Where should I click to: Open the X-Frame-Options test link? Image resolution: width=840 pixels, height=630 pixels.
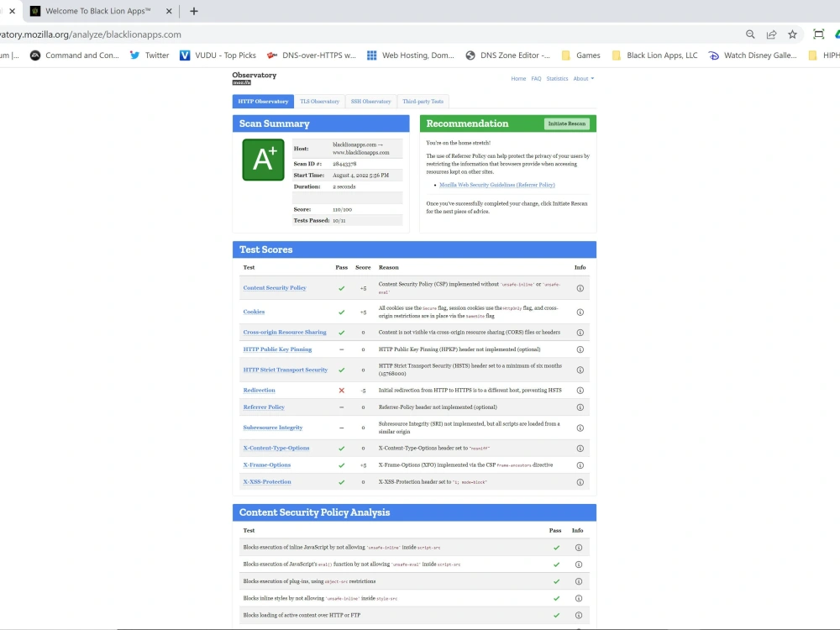pos(267,465)
